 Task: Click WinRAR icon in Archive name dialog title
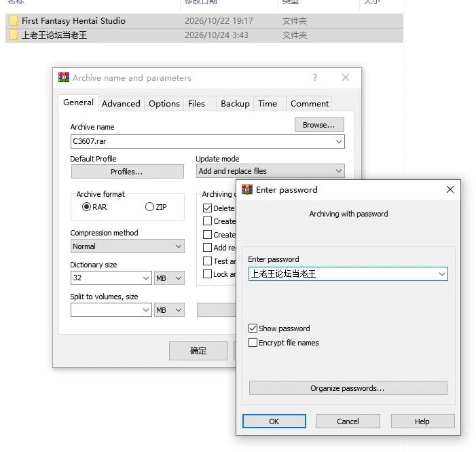[x=64, y=77]
